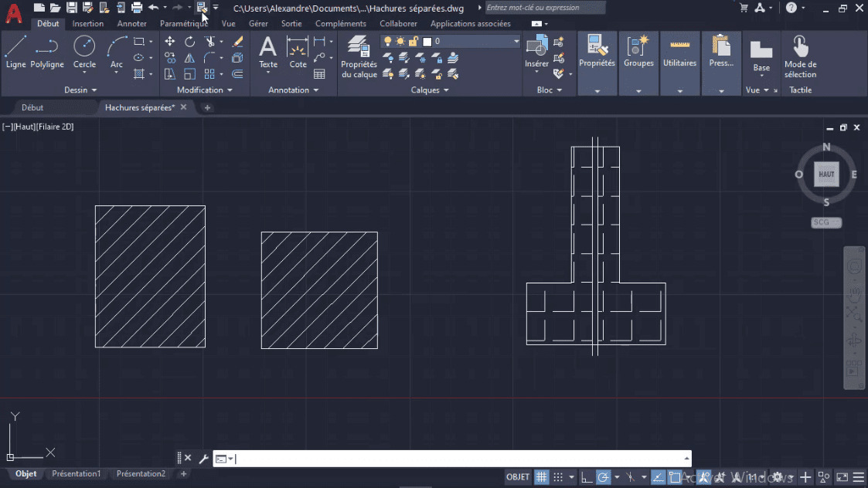Click the Propriétés button
The image size is (868, 488).
click(x=597, y=54)
